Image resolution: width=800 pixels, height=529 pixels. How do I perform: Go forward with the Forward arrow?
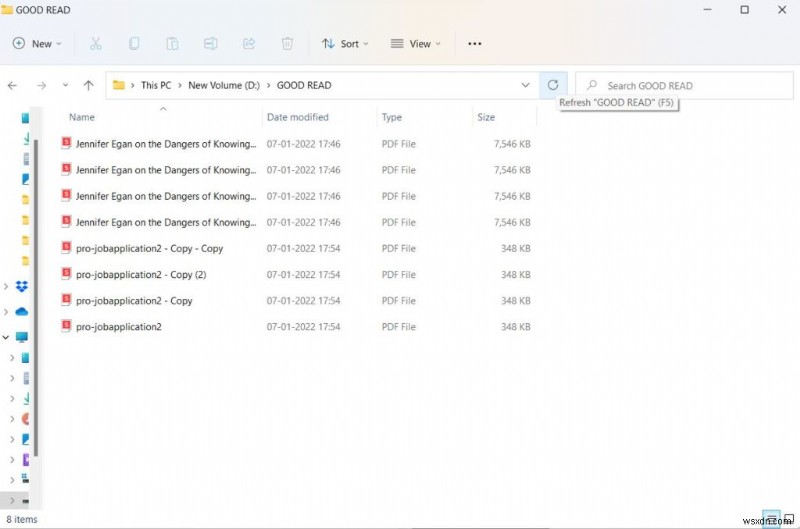[x=41, y=85]
